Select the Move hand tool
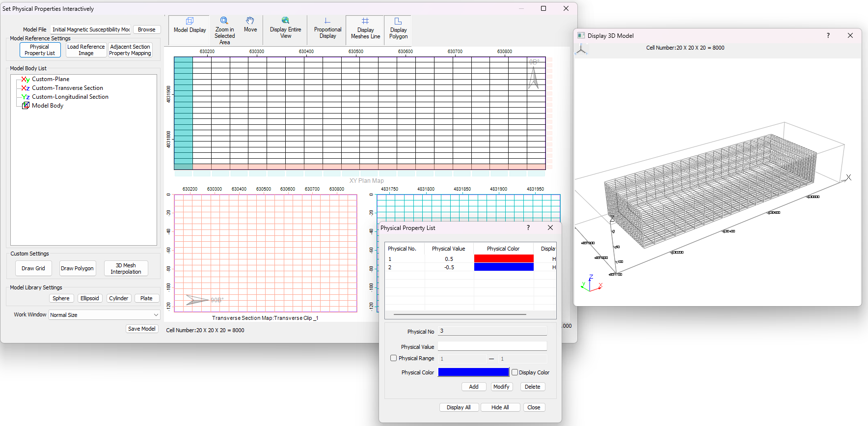This screenshot has height=426, width=868. (250, 25)
